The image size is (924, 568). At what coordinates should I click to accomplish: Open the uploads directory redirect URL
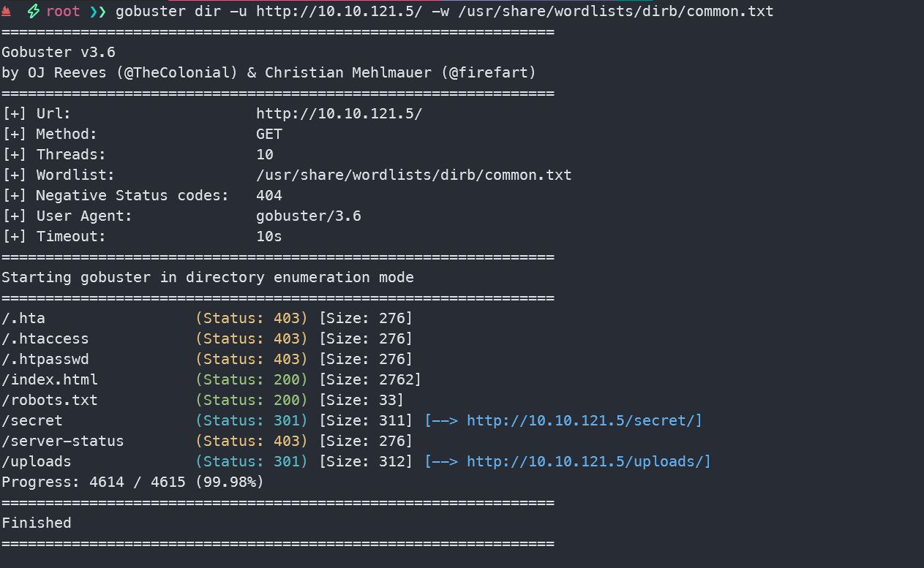588,461
